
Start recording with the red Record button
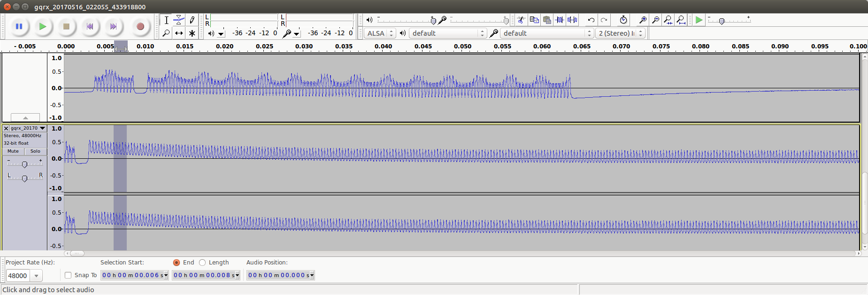140,26
